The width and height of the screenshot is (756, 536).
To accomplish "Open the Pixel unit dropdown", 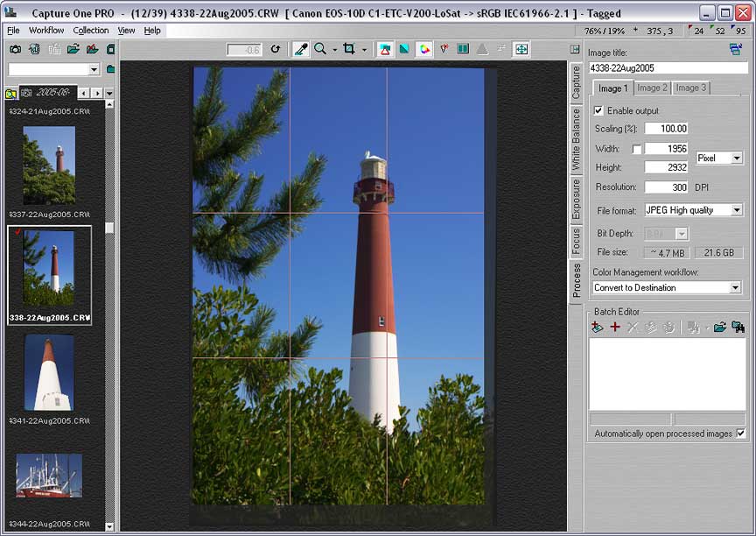I will 736,158.
